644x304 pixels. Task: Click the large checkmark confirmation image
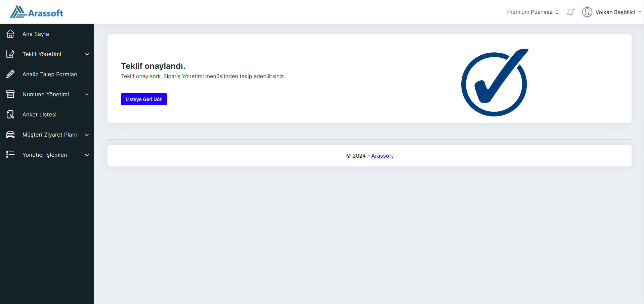click(495, 83)
